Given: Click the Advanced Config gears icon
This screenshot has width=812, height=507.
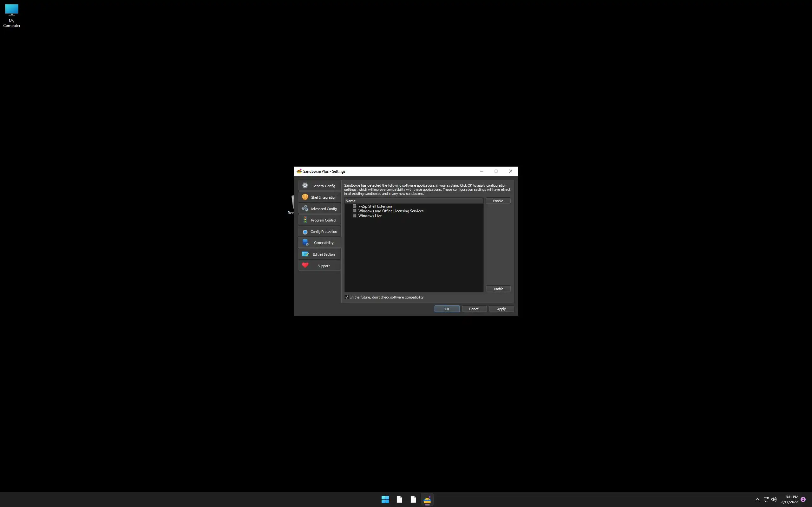Looking at the screenshot, I should (305, 209).
